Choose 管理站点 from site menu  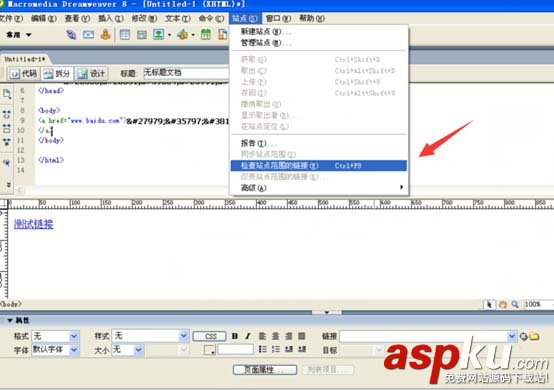pyautogui.click(x=319, y=43)
